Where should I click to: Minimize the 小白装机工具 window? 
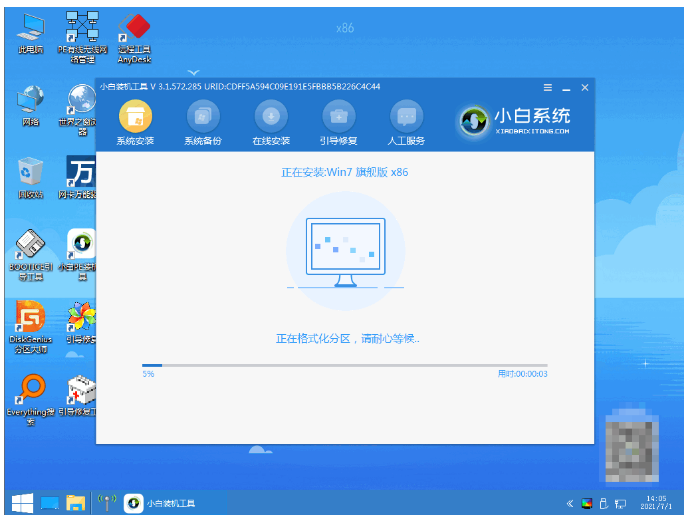(x=566, y=88)
